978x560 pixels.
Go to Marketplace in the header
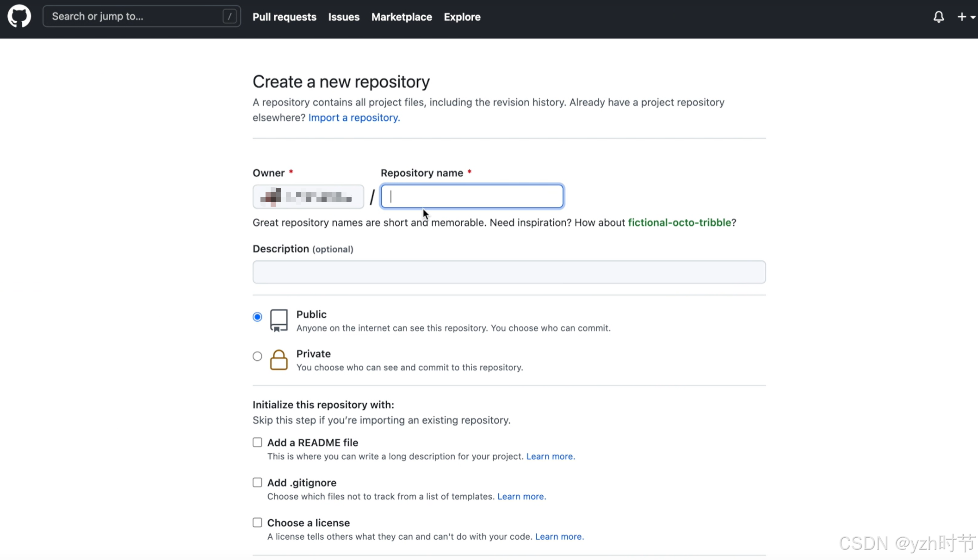401,17
